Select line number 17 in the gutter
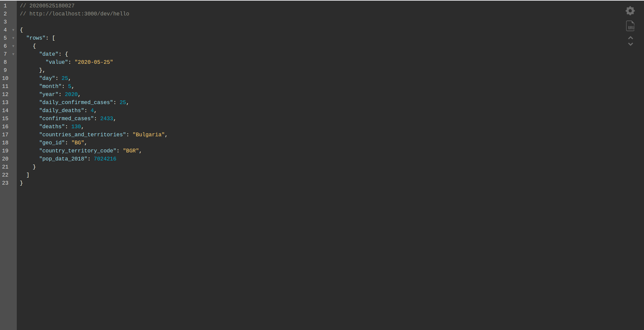Image resolution: width=644 pixels, height=330 pixels. [x=5, y=135]
